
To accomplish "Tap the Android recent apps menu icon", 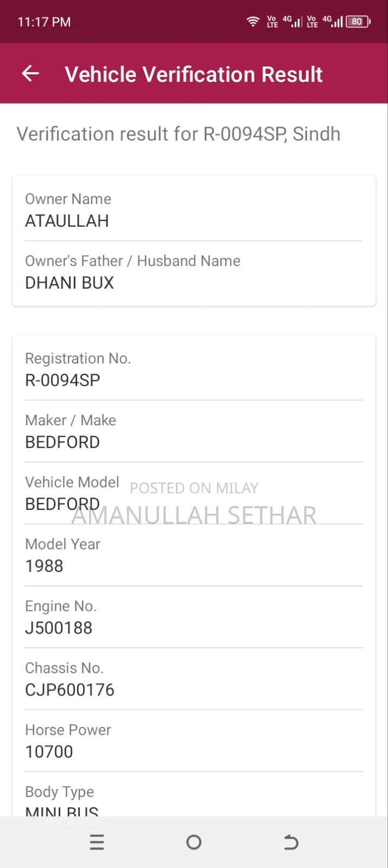I will [x=97, y=842].
